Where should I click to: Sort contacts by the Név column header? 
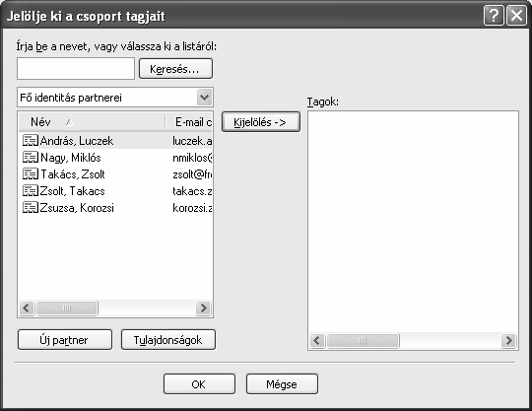tap(92, 122)
